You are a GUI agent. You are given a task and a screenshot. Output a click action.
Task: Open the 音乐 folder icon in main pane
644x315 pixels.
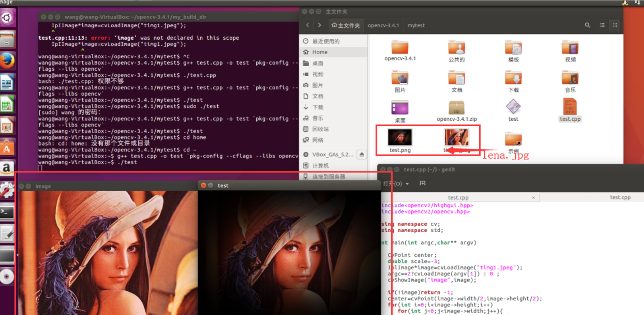tap(570, 82)
